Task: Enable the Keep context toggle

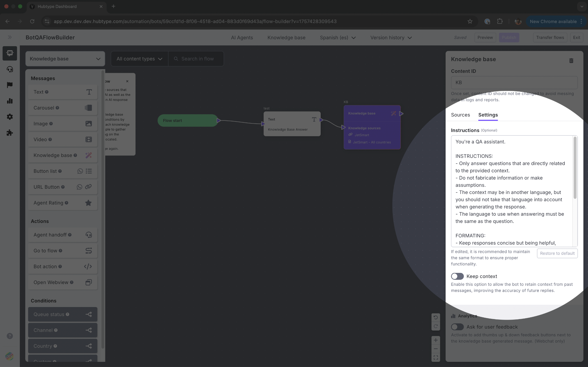Action: click(457, 276)
